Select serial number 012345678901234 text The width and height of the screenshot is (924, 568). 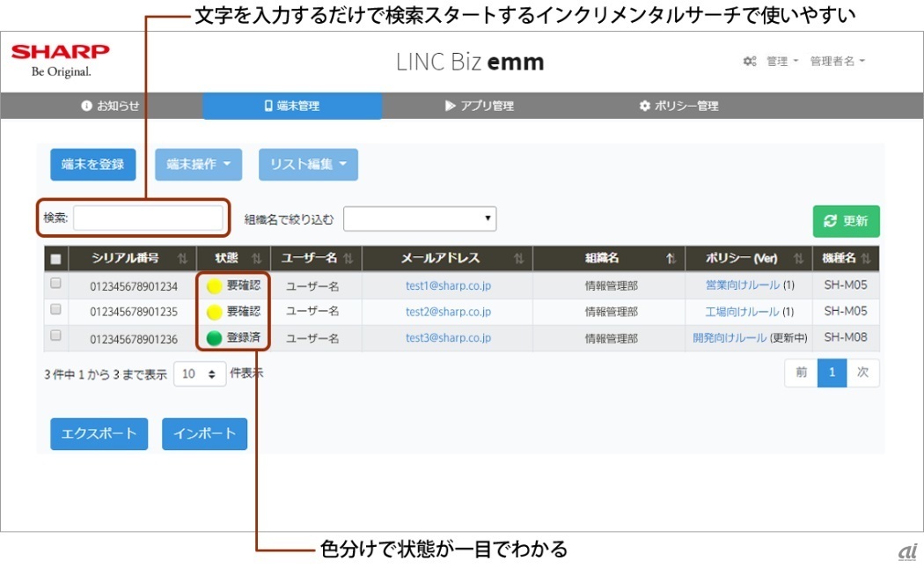pyautogui.click(x=134, y=287)
